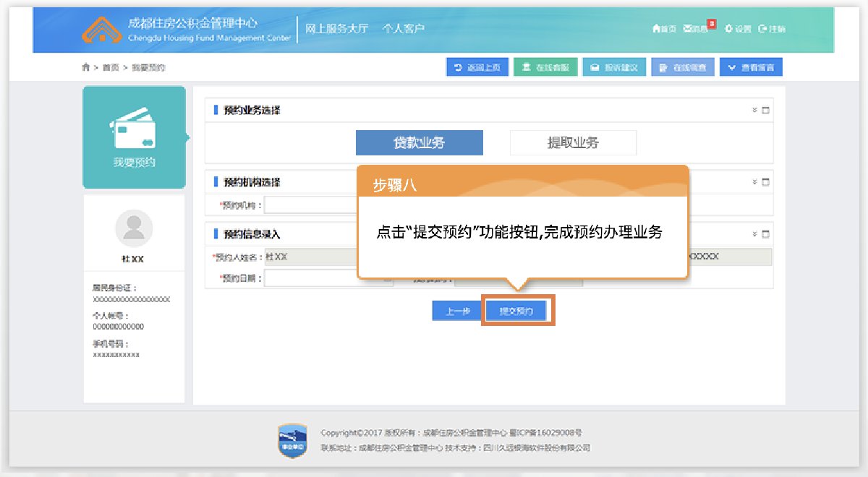This screenshot has width=868, height=477.
Task: Click the 注销 logout icon
Action: tap(762, 29)
